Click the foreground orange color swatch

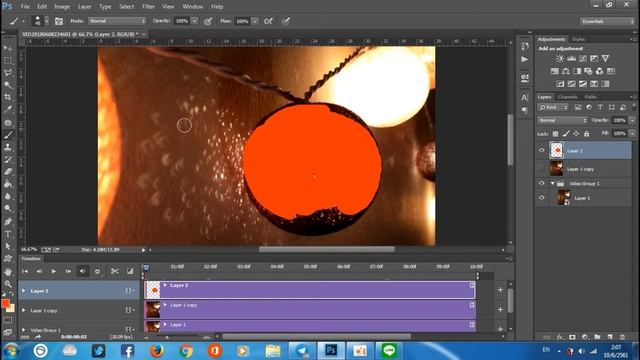click(5, 303)
